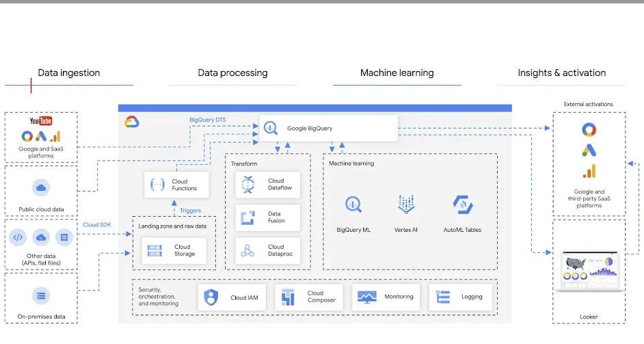The width and height of the screenshot is (644, 344).
Task: Click the Google Analytics bars icon in External activations
Action: [589, 171]
